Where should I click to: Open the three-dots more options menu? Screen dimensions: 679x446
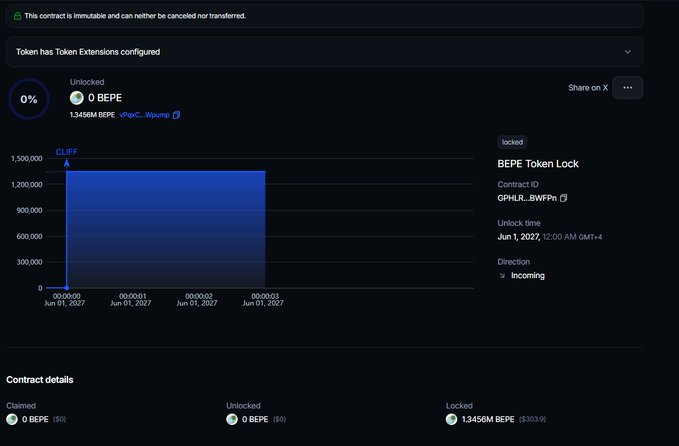pyautogui.click(x=627, y=87)
